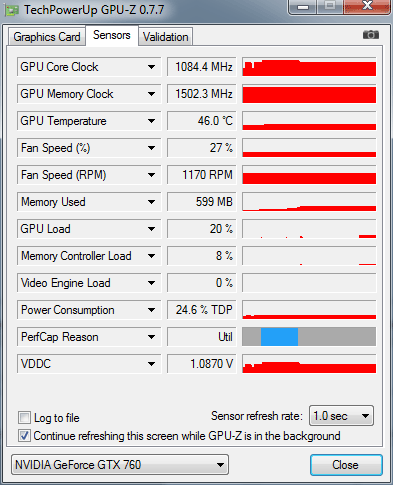
Task: Expand the PerfCap Reason dropdown arrow
Action: [151, 337]
